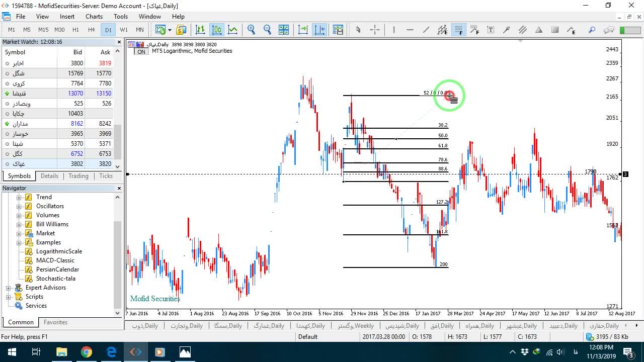Image resolution: width=644 pixels, height=362 pixels.
Task: Expand the Trend indicators folder
Action: pos(19,197)
